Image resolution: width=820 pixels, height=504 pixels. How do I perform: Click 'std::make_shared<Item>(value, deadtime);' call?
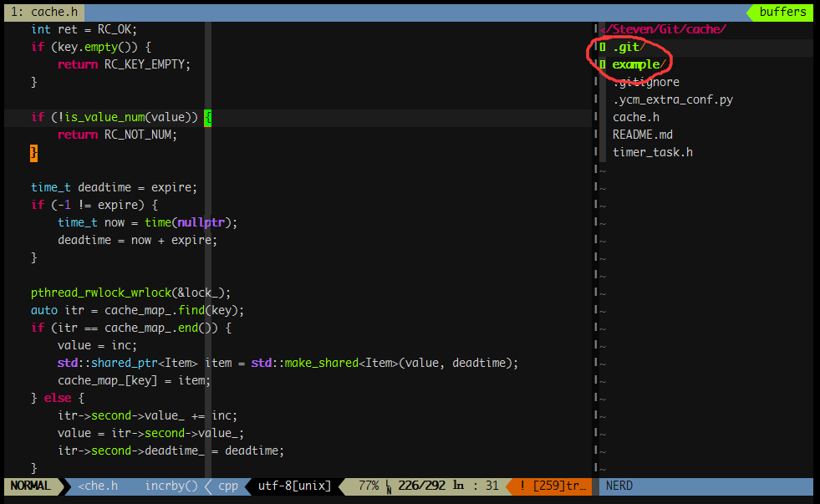385,363
